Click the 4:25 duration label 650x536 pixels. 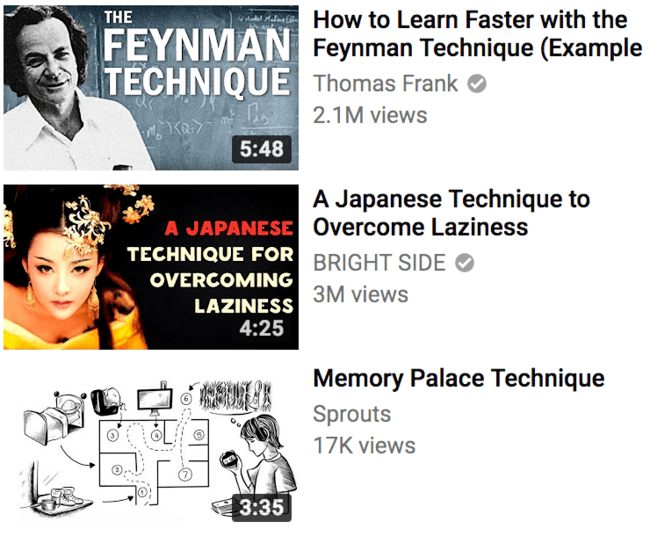[262, 328]
